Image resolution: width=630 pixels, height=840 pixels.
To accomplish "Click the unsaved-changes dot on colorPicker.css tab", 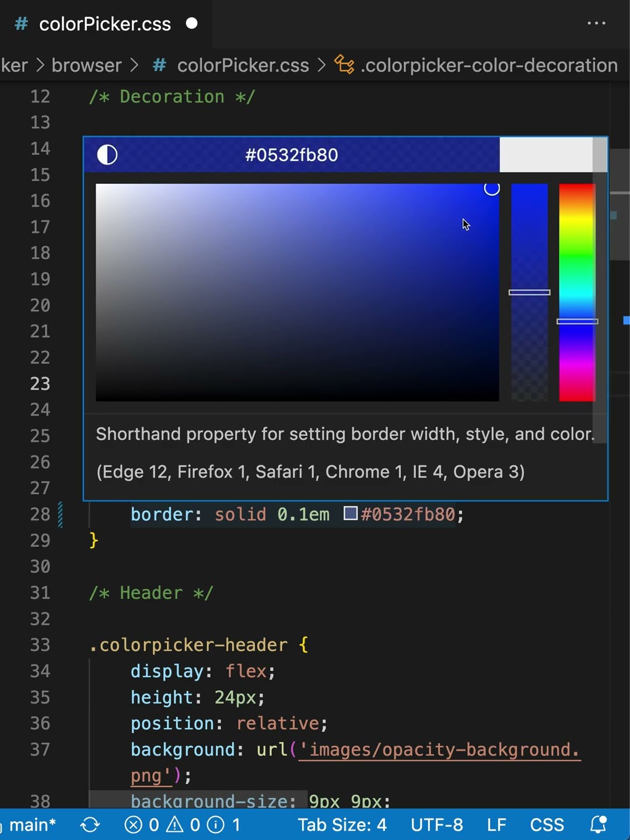I will 191,23.
